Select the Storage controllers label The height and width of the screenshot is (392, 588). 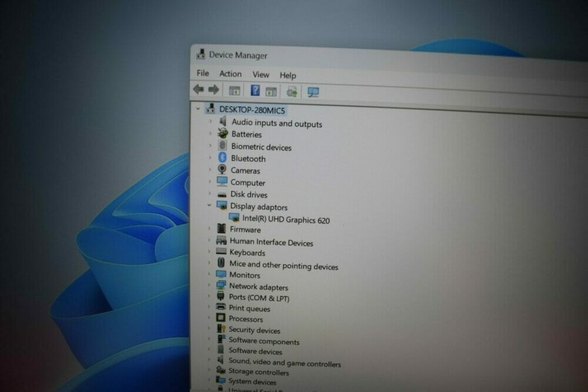[x=258, y=372]
